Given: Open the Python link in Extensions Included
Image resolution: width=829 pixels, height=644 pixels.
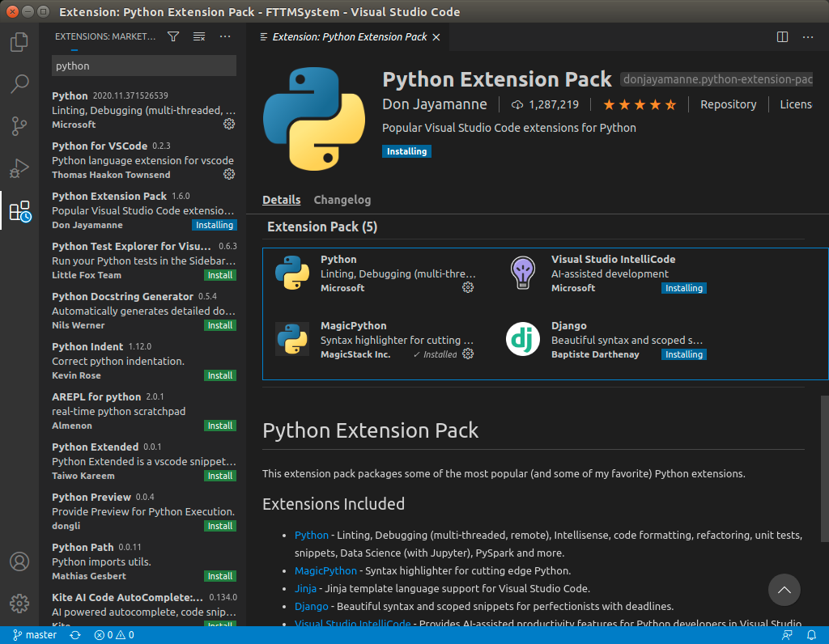Looking at the screenshot, I should tap(312, 535).
